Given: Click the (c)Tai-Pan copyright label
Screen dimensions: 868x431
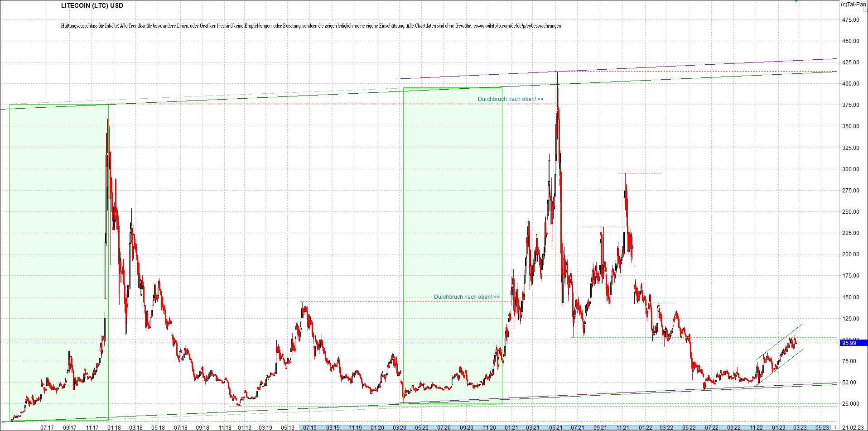Looking at the screenshot, I should [x=854, y=4].
